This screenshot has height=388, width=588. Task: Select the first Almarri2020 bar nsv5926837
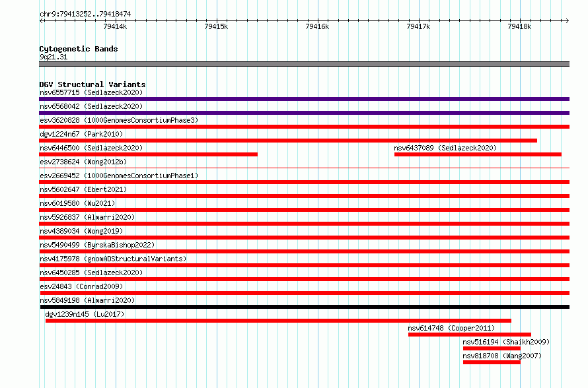(304, 224)
